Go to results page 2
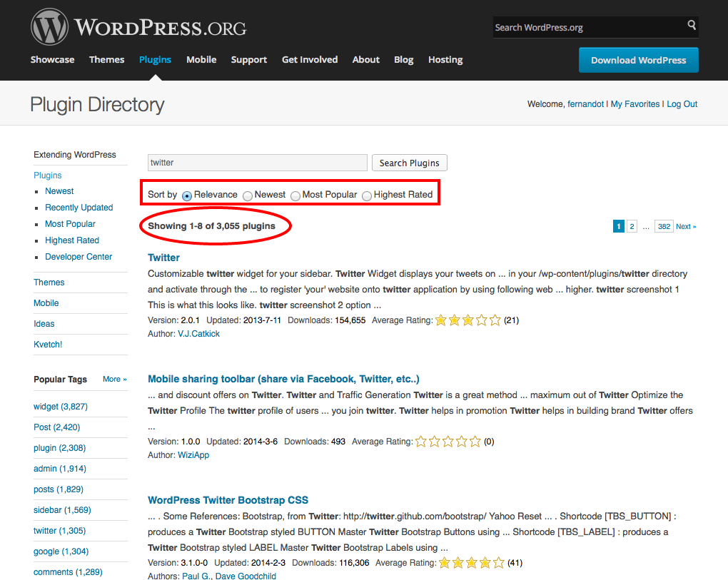The image size is (728, 580). (x=632, y=226)
